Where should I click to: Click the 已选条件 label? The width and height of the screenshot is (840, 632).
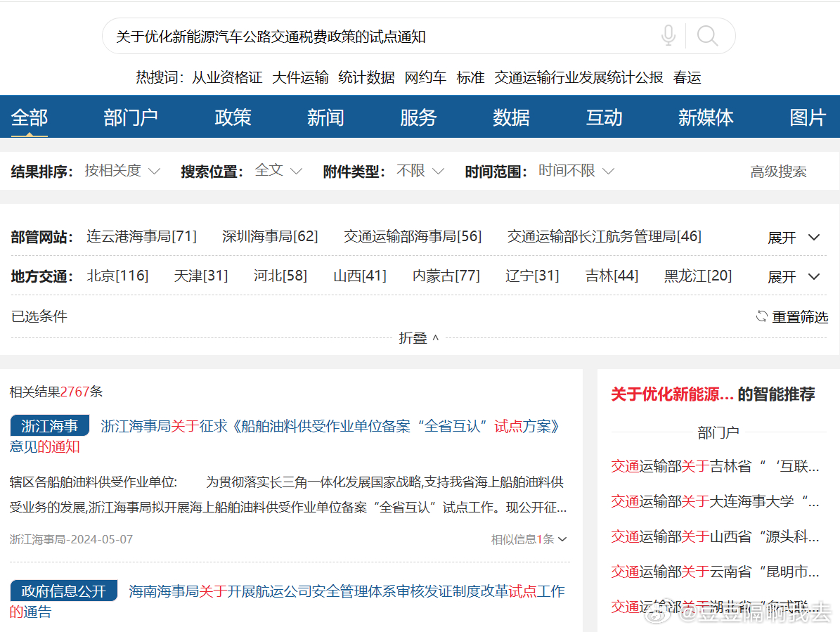pyautogui.click(x=39, y=316)
